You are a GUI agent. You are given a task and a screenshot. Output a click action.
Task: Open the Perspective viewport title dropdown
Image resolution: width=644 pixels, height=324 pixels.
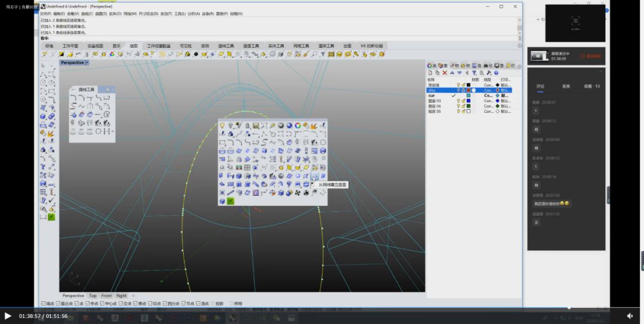click(x=87, y=63)
